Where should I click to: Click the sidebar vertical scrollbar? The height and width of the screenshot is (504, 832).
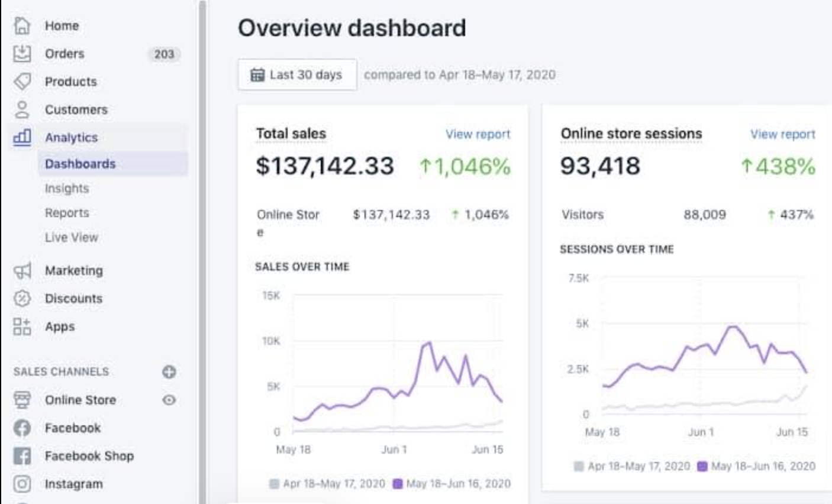pyautogui.click(x=202, y=252)
